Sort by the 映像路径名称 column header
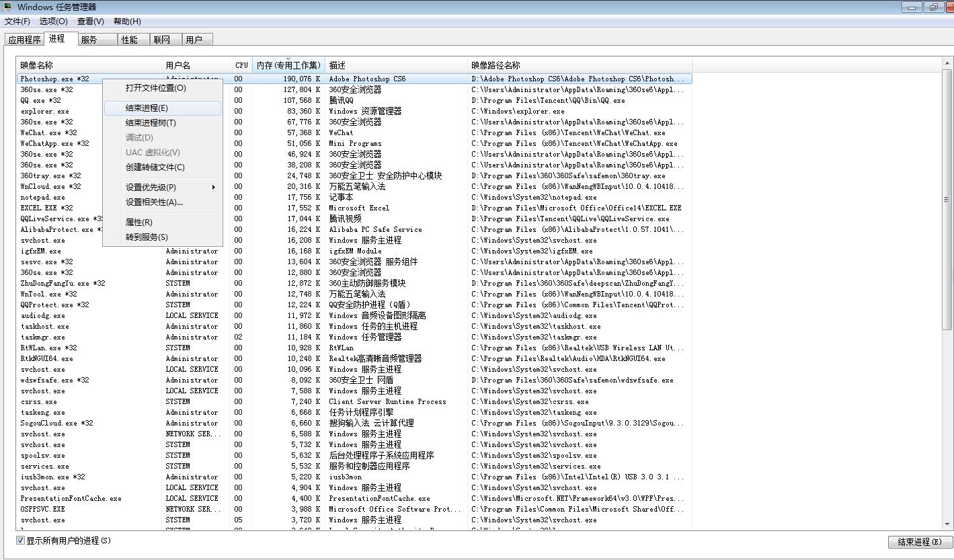The width and height of the screenshot is (954, 560). [580, 65]
